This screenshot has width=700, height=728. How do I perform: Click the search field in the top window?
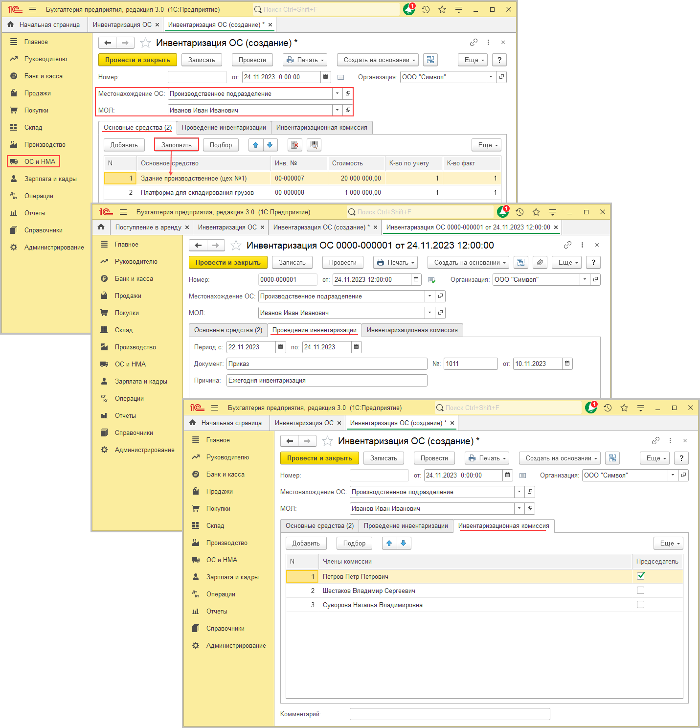(x=326, y=9)
